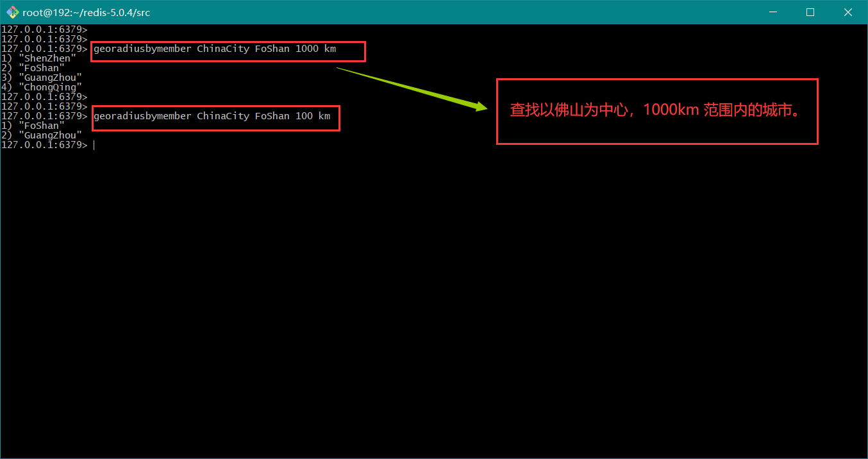This screenshot has height=459, width=868.
Task: Click the georadiusbymember command ending in 100 km
Action: pyautogui.click(x=212, y=116)
